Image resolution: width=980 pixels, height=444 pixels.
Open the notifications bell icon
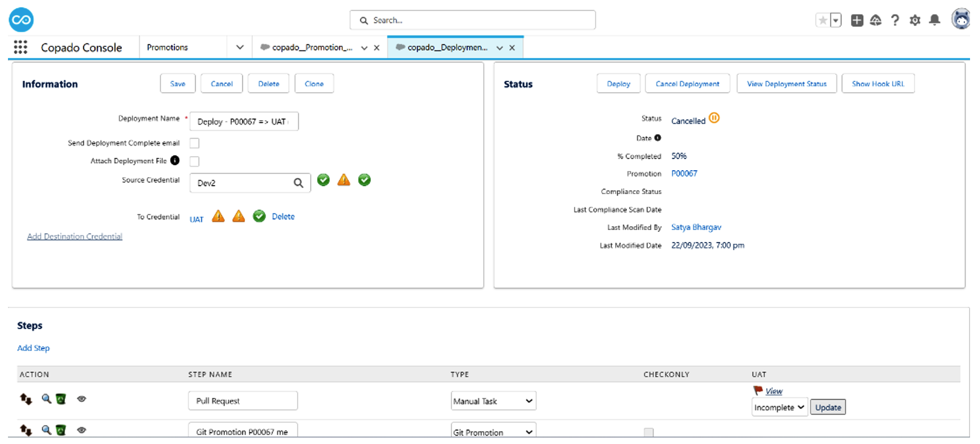coord(935,20)
